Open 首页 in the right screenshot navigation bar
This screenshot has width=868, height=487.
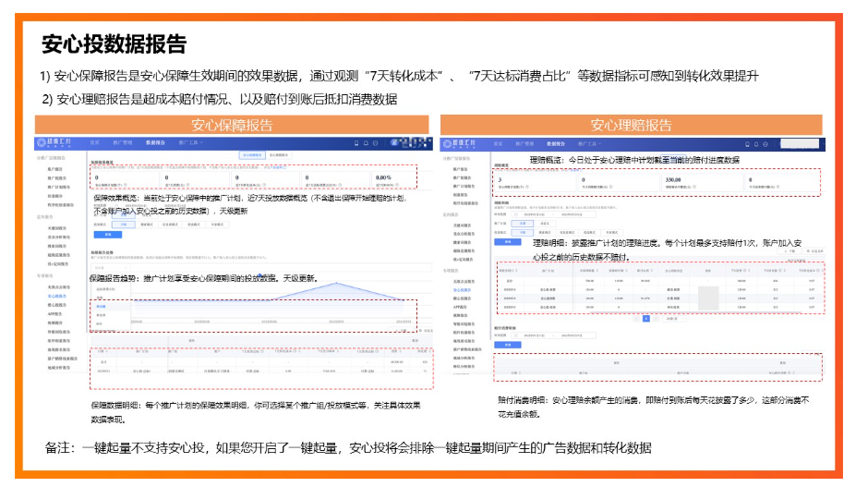click(x=498, y=144)
